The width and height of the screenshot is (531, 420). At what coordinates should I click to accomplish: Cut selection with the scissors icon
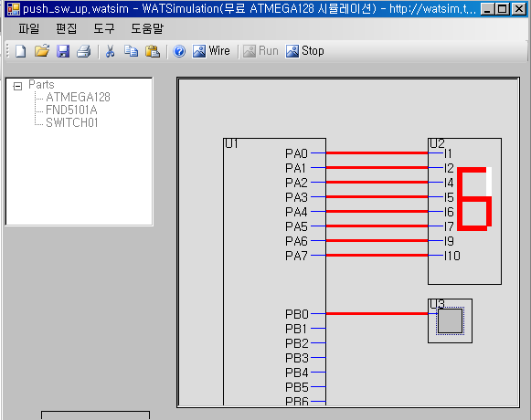pyautogui.click(x=110, y=51)
